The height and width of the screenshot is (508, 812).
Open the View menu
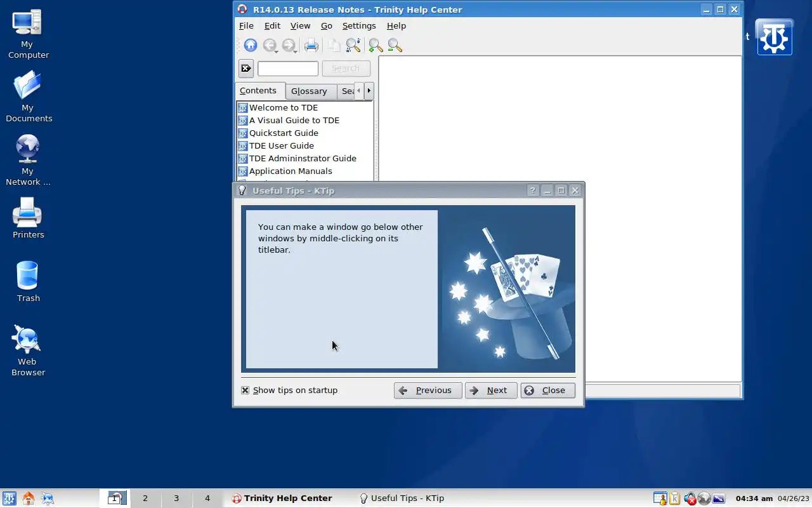[x=300, y=26]
